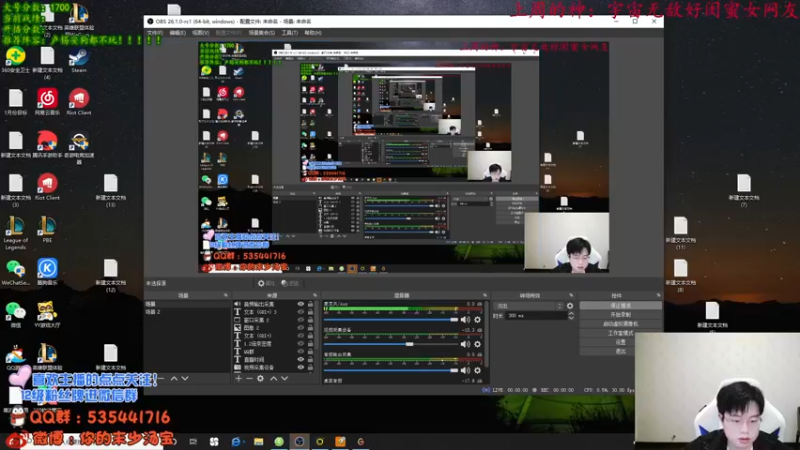Click the 开始录制 button

click(x=620, y=315)
